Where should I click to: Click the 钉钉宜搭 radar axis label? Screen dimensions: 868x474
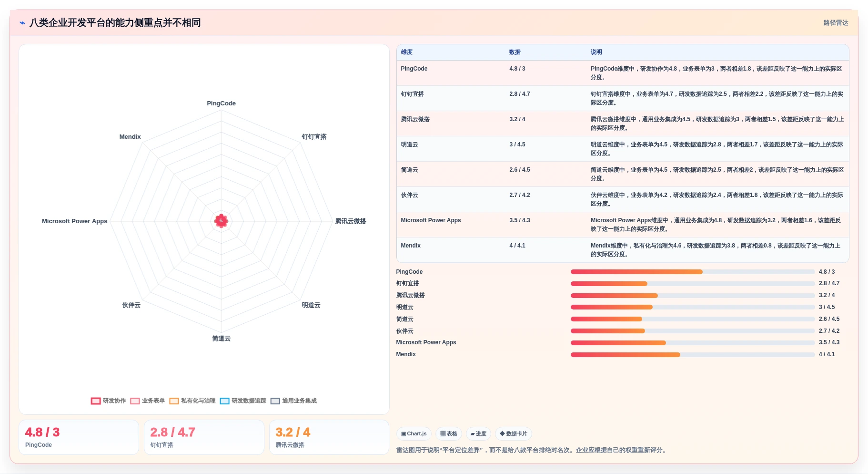[314, 137]
